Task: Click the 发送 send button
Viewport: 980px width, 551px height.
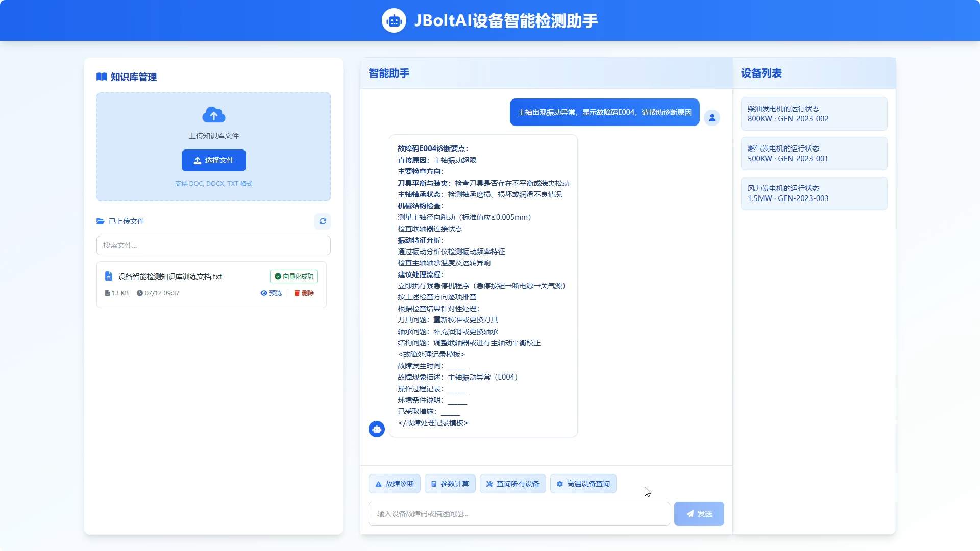Action: pos(699,514)
